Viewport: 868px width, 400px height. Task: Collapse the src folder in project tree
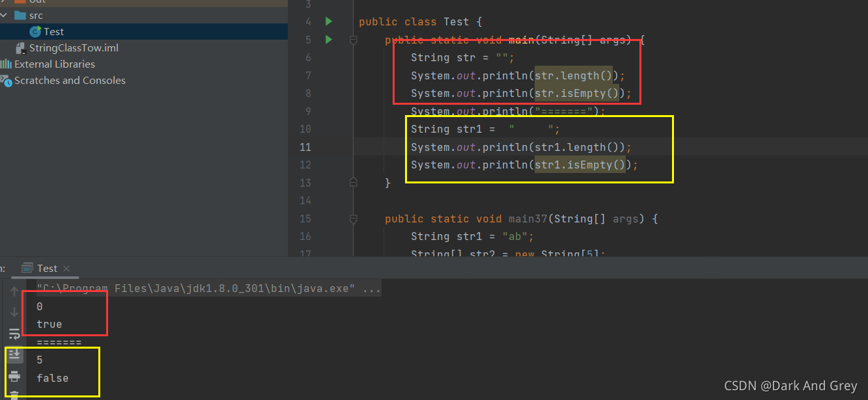[x=4, y=15]
